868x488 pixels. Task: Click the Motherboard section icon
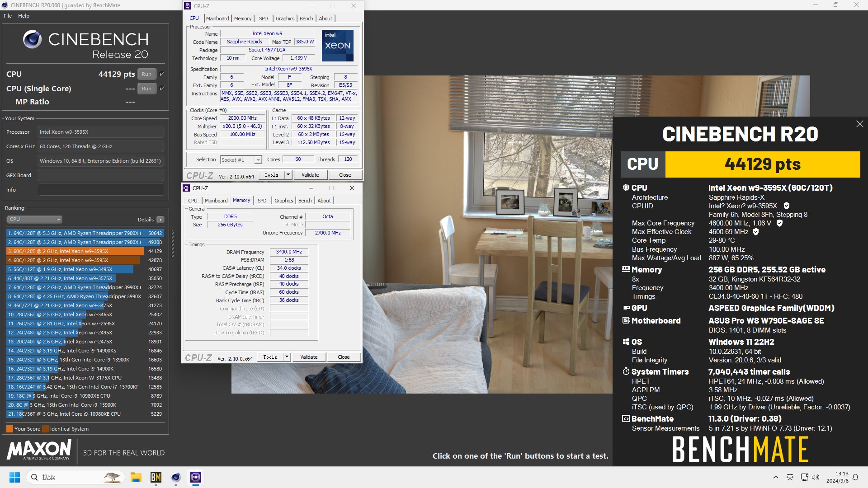pyautogui.click(x=626, y=320)
